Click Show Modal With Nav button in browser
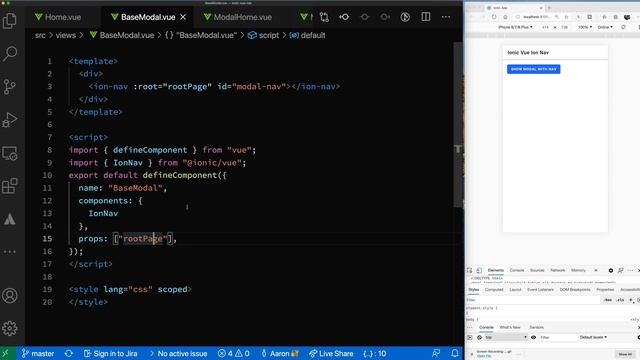The width and height of the screenshot is (640, 360). 533,69
